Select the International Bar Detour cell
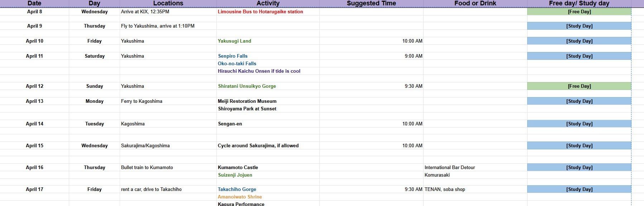 click(x=475, y=167)
